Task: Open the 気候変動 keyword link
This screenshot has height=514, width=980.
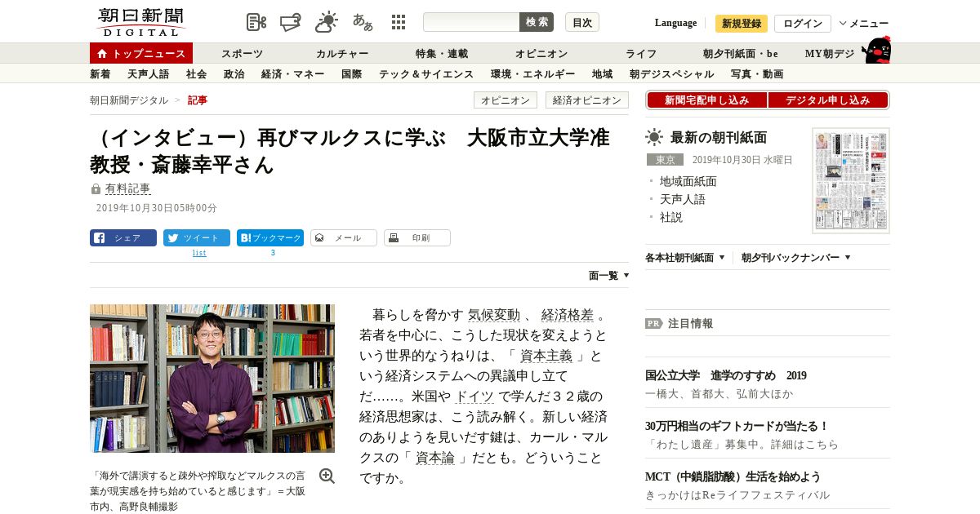Action: click(x=494, y=315)
